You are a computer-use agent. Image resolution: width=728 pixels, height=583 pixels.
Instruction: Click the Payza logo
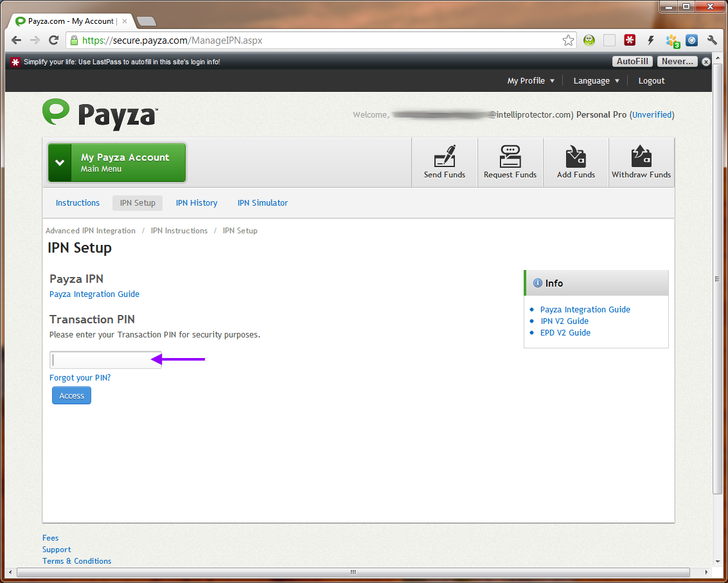100,114
